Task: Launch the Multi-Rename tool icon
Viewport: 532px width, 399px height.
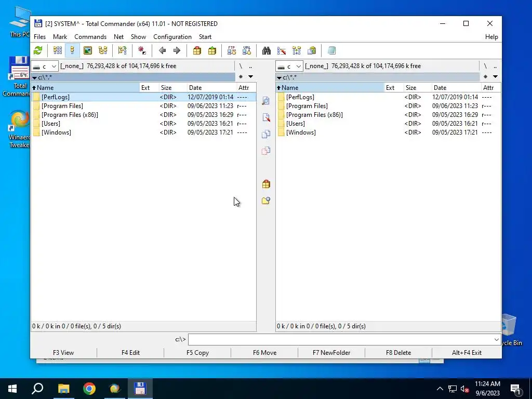Action: point(282,50)
